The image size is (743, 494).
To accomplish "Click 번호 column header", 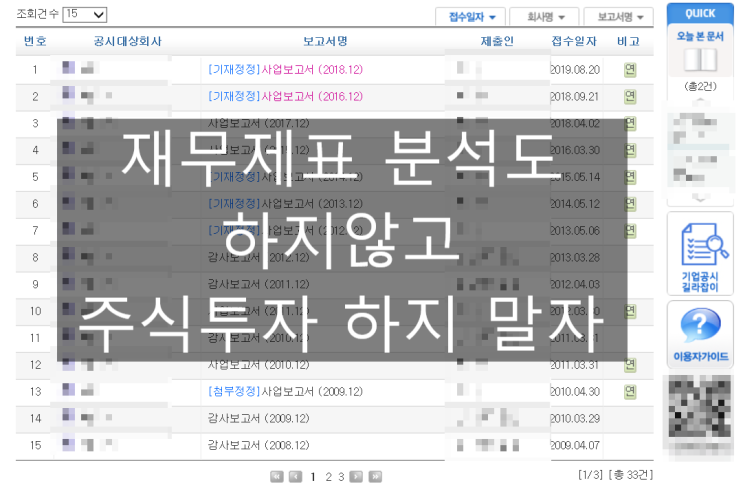I will pos(35,41).
